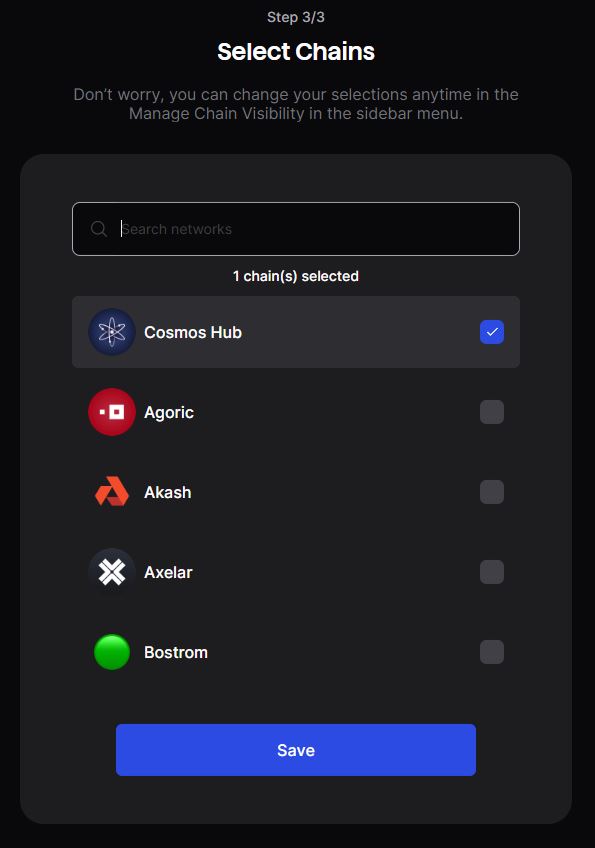This screenshot has width=595, height=848.
Task: Select the Akash row label
Action: pos(168,492)
